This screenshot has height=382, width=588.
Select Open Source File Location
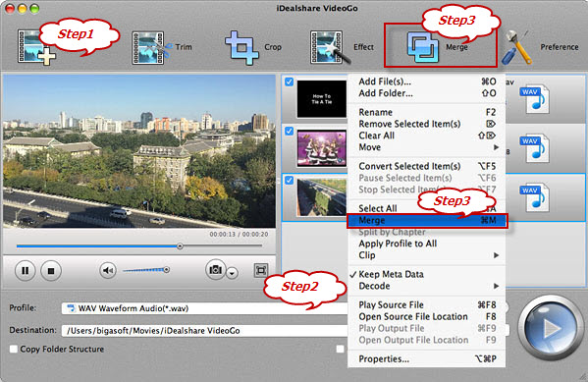pos(426,317)
